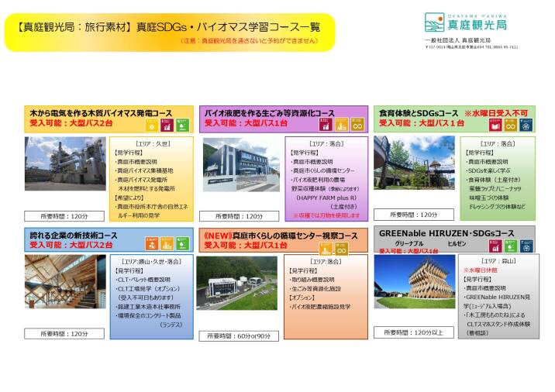
Task: Click the infinity SDG icon on liquid fertilizer course
Action: point(357,123)
